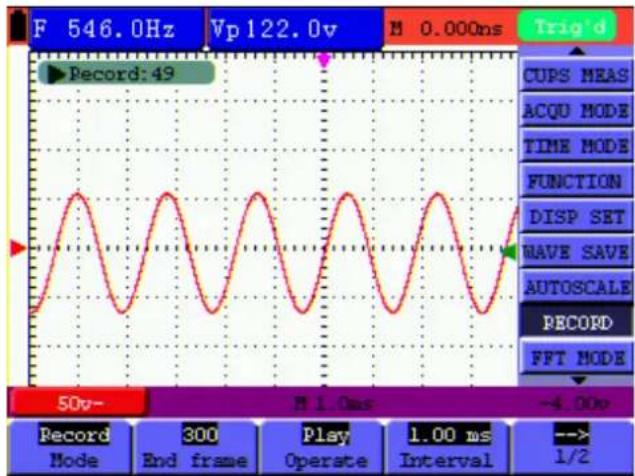Click the magenta horizontal trigger position marker
Image resolution: width=635 pixels, height=476 pixels.
click(x=324, y=61)
